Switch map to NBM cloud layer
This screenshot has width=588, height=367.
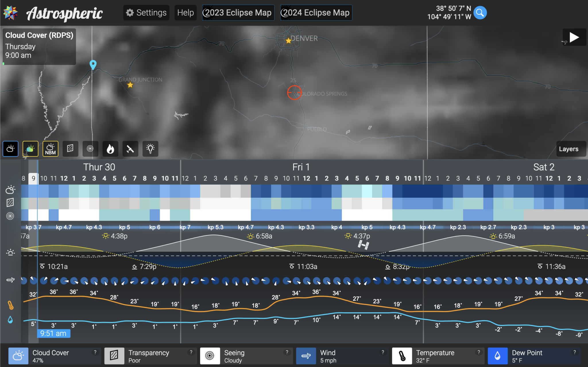(50, 149)
